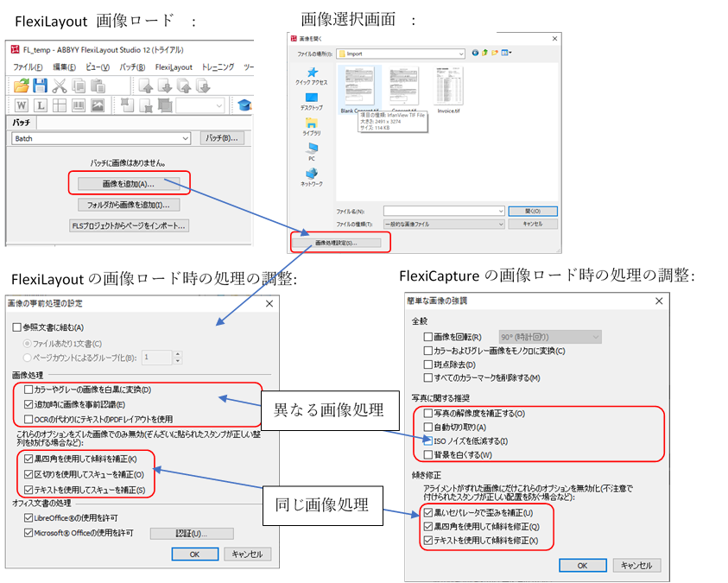Enable the ISO noise reduction checkbox
The image size is (728, 583).
427,441
